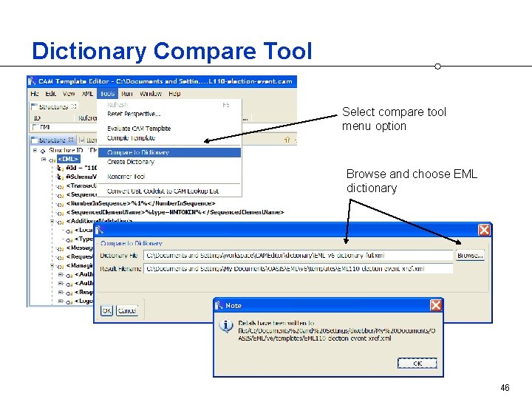Image resolution: width=532 pixels, height=399 pixels.
Task: Select Renamer Tool menu entry
Action: pos(126,177)
